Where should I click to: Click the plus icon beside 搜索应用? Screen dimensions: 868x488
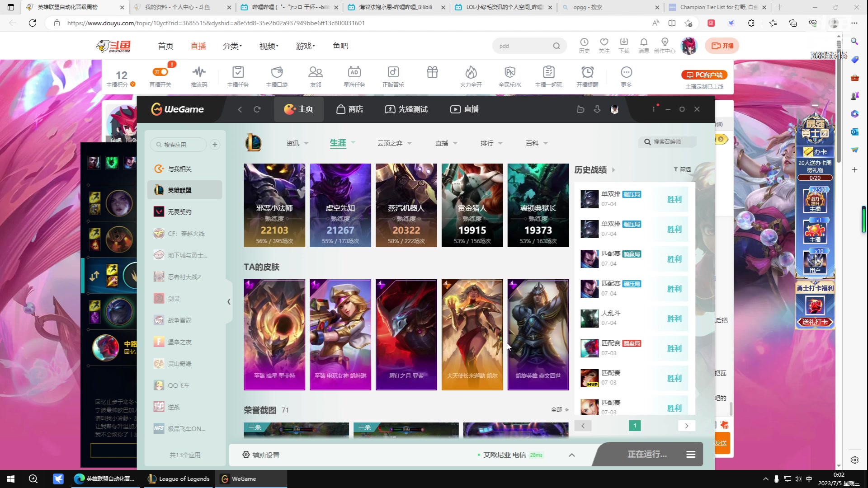click(x=215, y=145)
